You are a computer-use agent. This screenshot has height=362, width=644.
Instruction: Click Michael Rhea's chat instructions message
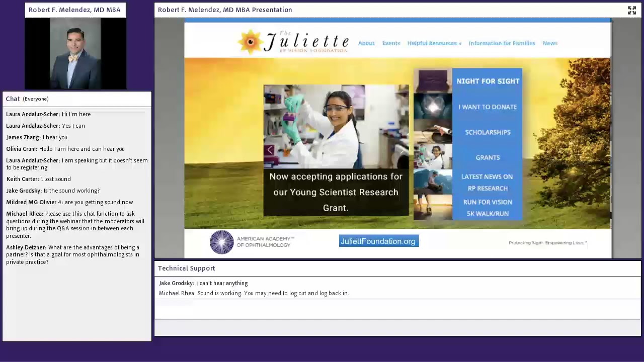click(x=77, y=225)
